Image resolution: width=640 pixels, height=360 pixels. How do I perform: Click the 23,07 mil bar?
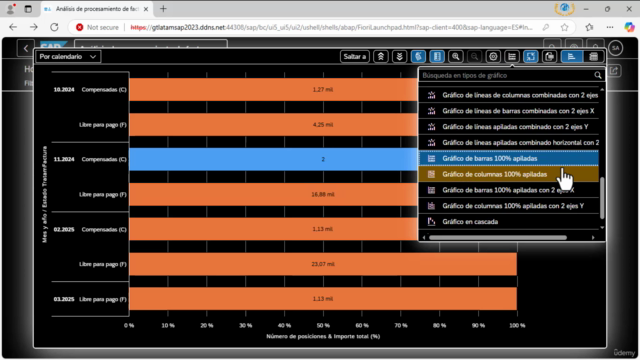pyautogui.click(x=323, y=264)
